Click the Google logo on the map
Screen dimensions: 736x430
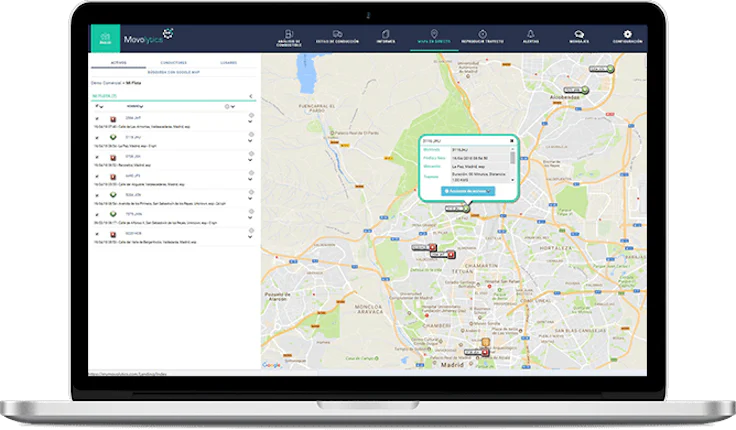[271, 365]
